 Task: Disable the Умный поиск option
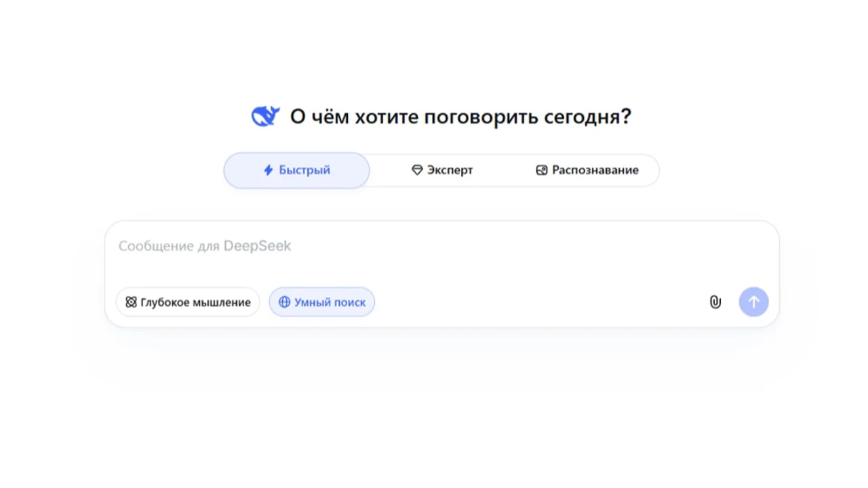click(322, 302)
